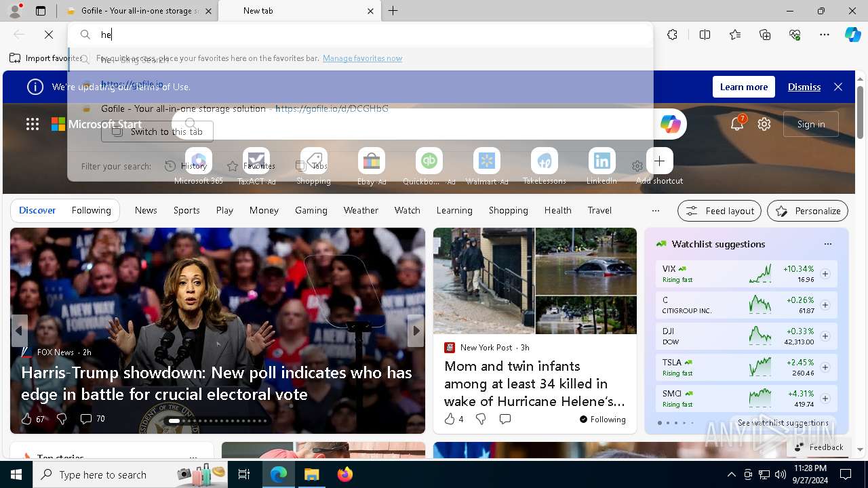Show previous carousel story
The width and height of the screenshot is (868, 488).
pos(19,331)
